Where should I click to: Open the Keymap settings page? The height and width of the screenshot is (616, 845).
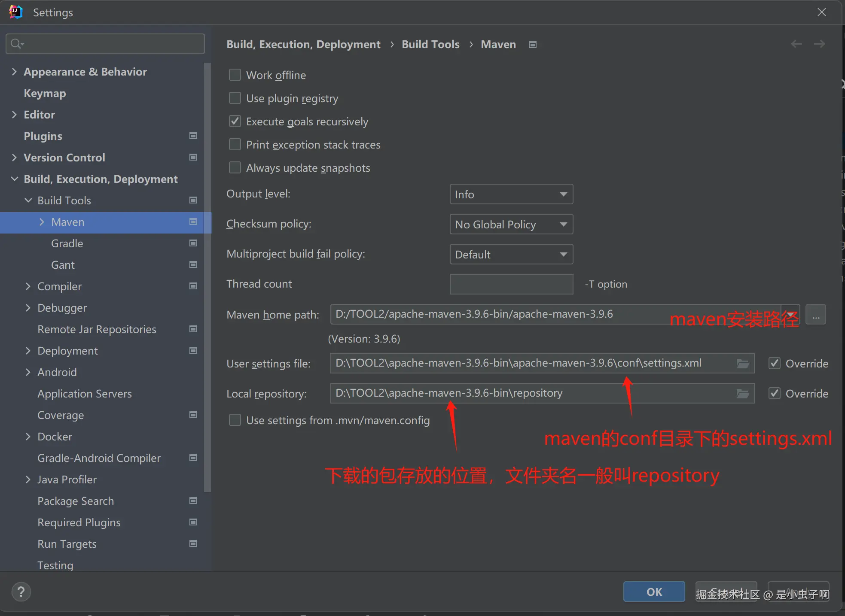click(x=45, y=93)
